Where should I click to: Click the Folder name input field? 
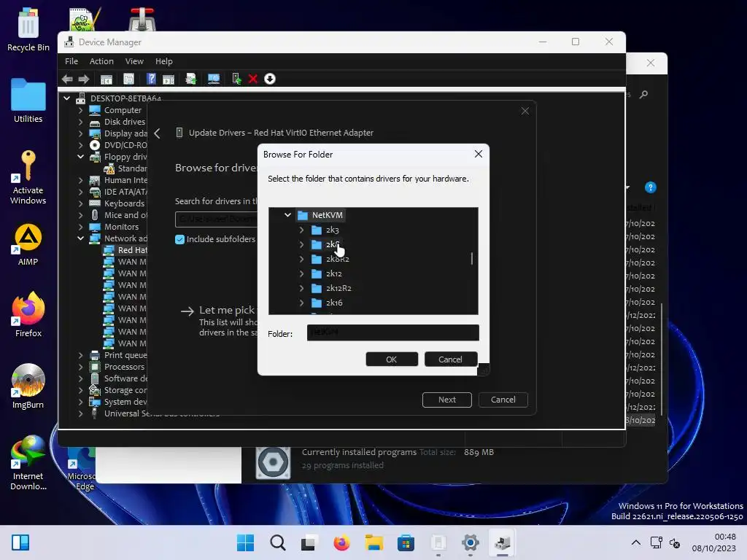point(392,332)
